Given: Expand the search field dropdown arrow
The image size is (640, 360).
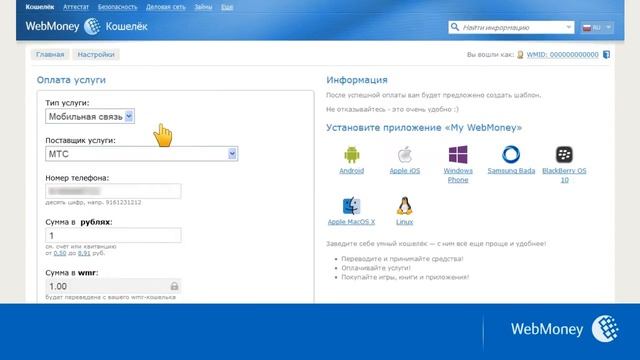Looking at the screenshot, I should (x=569, y=27).
